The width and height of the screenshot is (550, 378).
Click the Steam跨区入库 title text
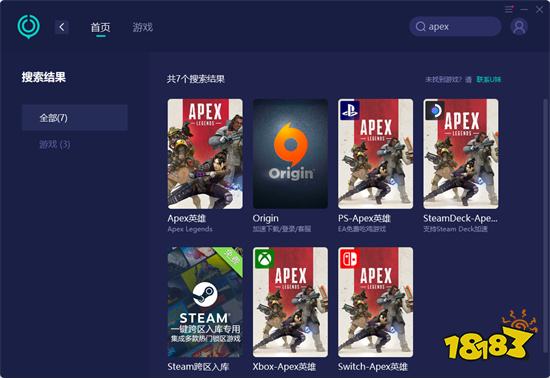[198, 367]
